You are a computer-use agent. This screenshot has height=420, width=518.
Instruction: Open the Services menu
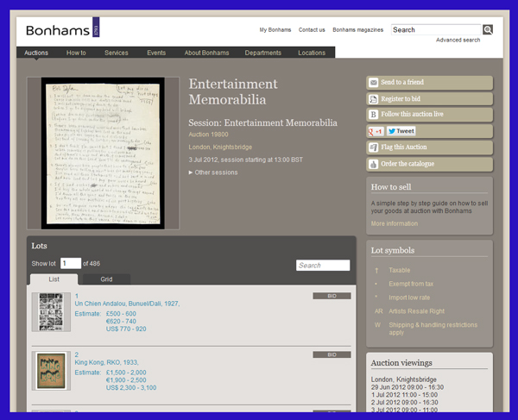117,53
